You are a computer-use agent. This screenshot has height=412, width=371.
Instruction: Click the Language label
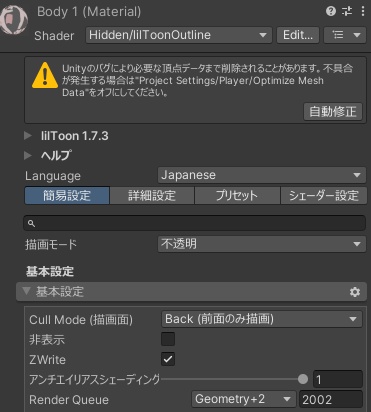pyautogui.click(x=53, y=176)
